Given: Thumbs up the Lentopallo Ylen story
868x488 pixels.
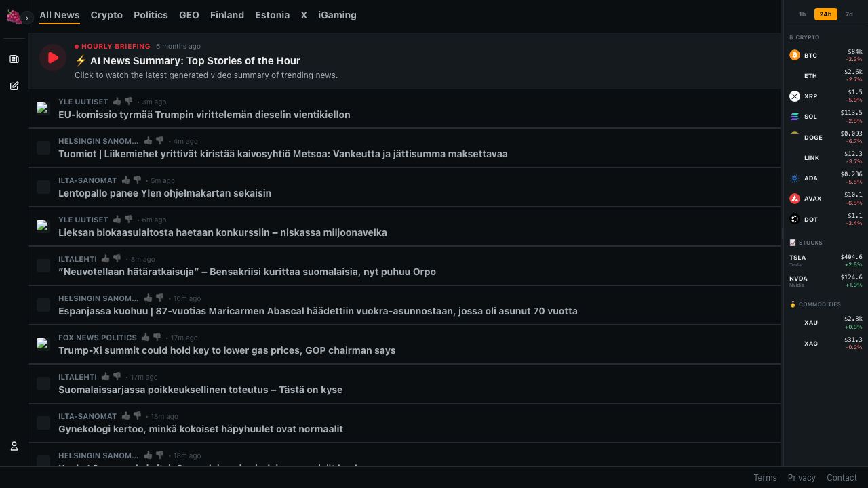Looking at the screenshot, I should click(125, 180).
